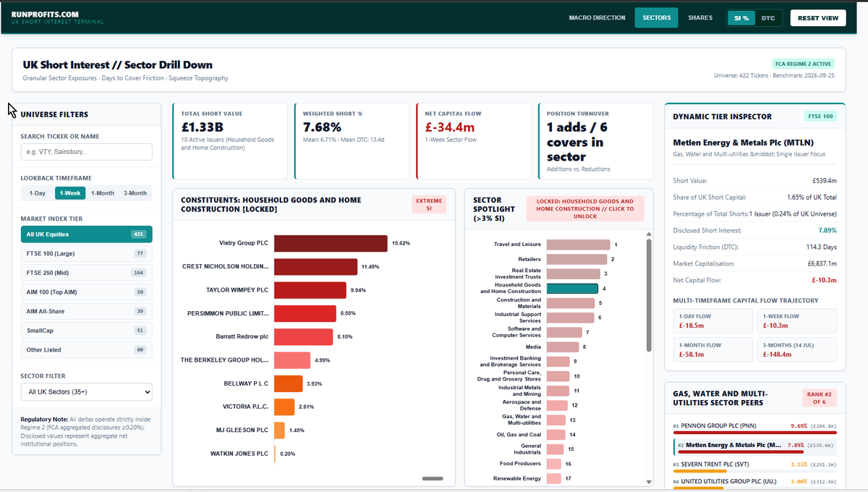The height and width of the screenshot is (492, 868).
Task: Click the Persimmon Public Limited bar
Action: (305, 313)
